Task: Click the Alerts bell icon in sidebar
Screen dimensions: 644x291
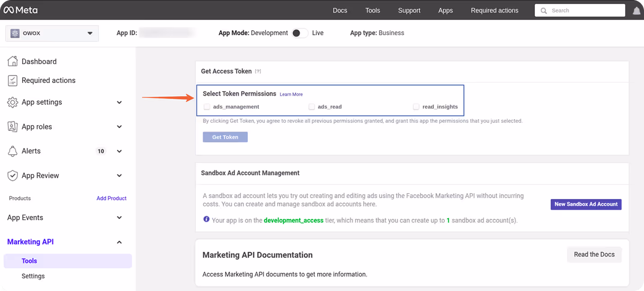Action: (x=13, y=151)
